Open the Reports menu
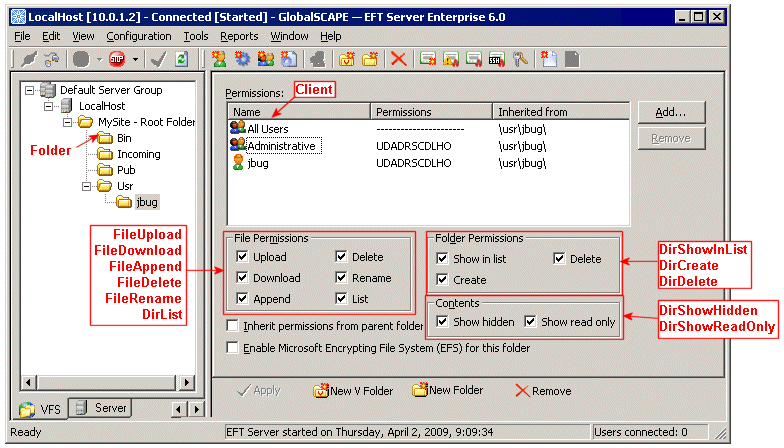Viewport: 784px width, 448px height. (x=239, y=36)
